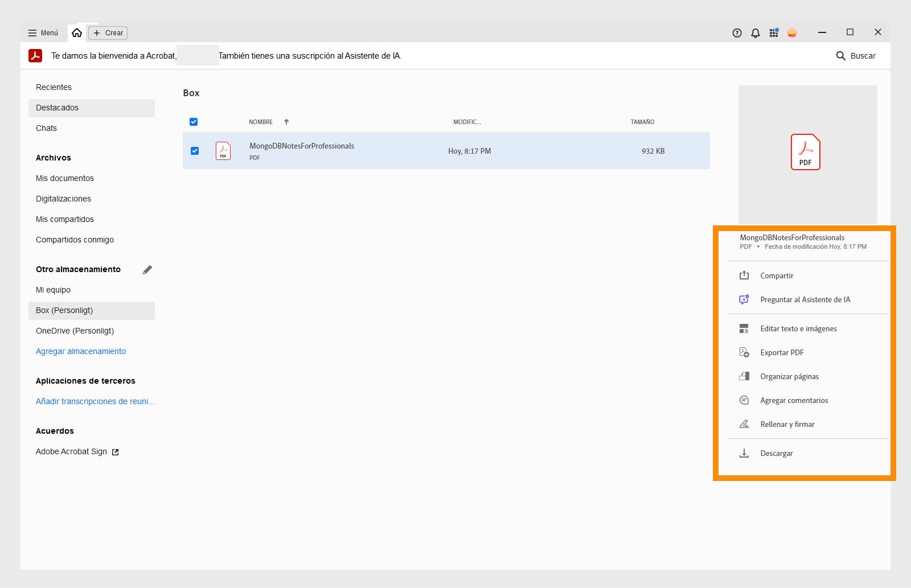Click the Agregar almacenamiento link
911x588 pixels.
point(80,351)
